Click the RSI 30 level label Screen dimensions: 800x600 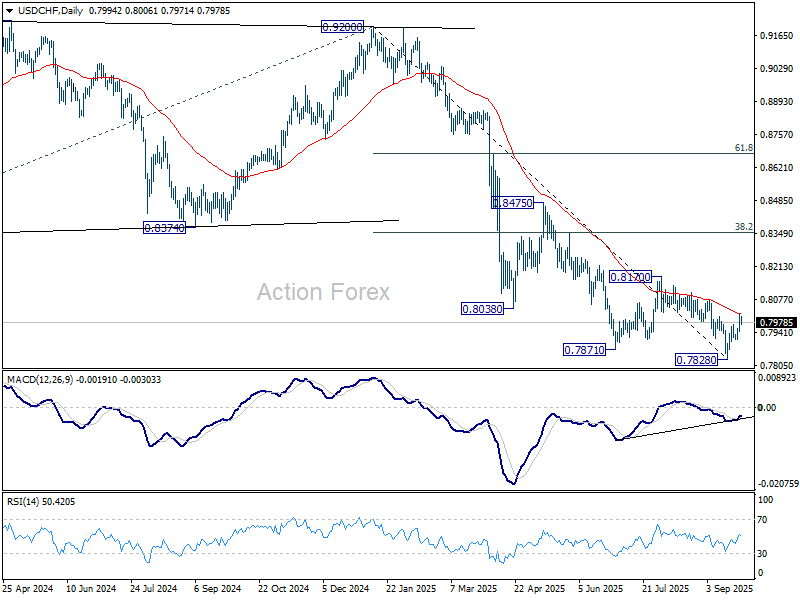pyautogui.click(x=762, y=553)
